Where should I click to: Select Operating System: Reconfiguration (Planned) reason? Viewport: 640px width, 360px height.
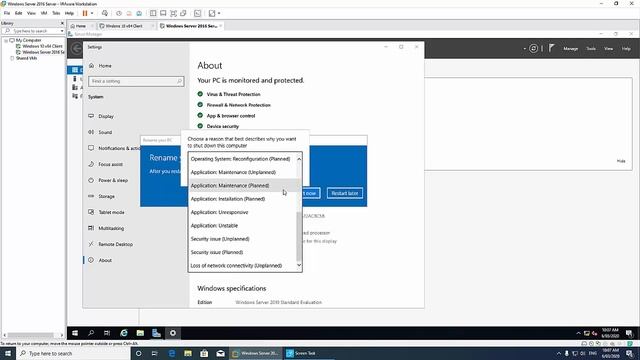242,159
